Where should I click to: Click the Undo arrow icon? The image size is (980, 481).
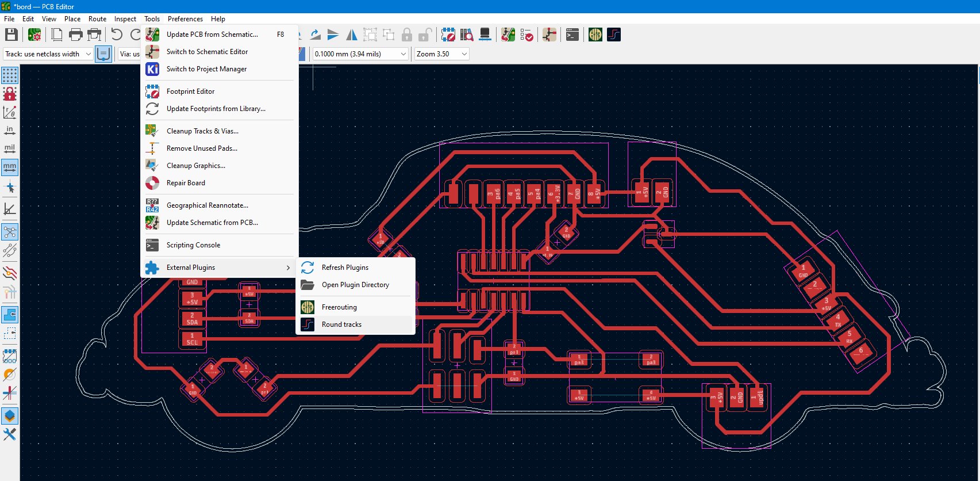click(x=117, y=35)
